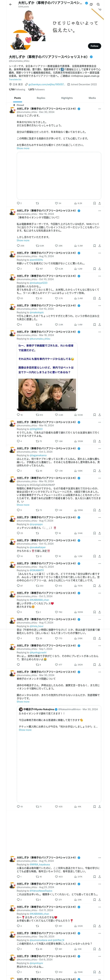Reply to the pinned Dec 30 post
The height and width of the screenshot is (980, 110).
(18, 203)
